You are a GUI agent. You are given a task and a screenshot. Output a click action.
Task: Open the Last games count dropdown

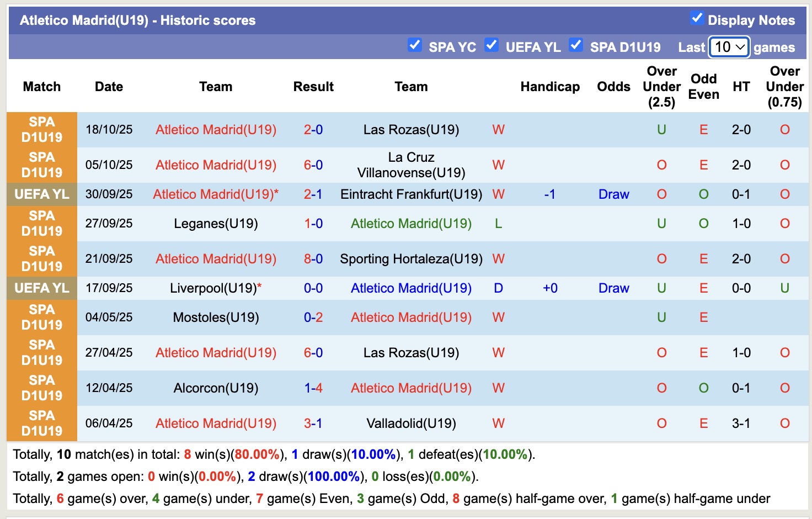(729, 47)
